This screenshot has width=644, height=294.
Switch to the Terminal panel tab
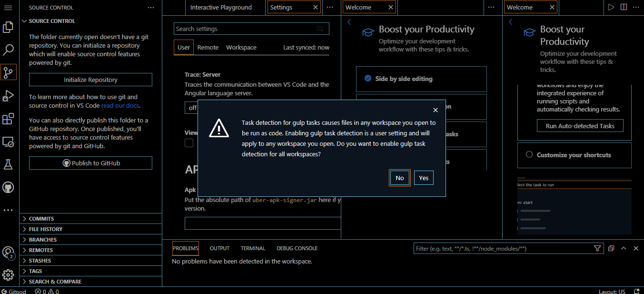coord(253,248)
